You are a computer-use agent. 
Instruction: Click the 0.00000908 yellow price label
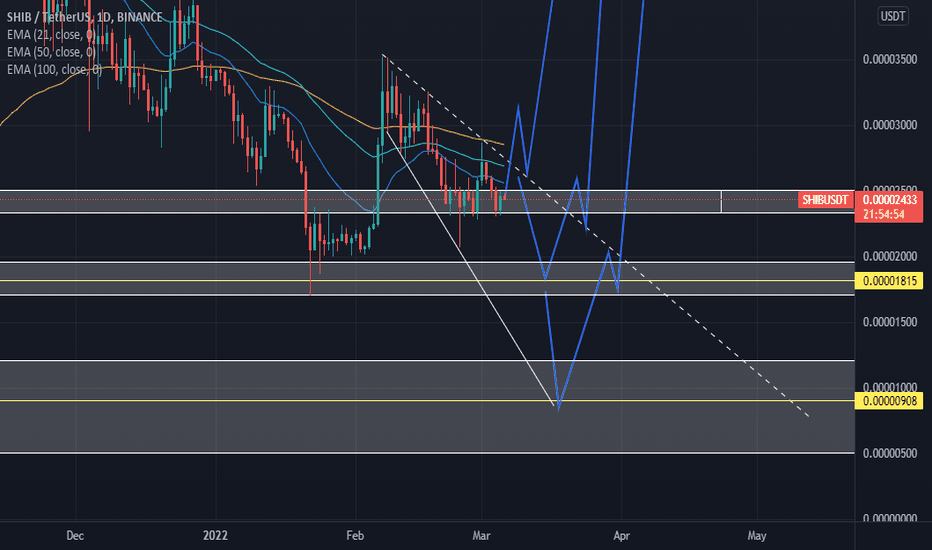coord(889,401)
